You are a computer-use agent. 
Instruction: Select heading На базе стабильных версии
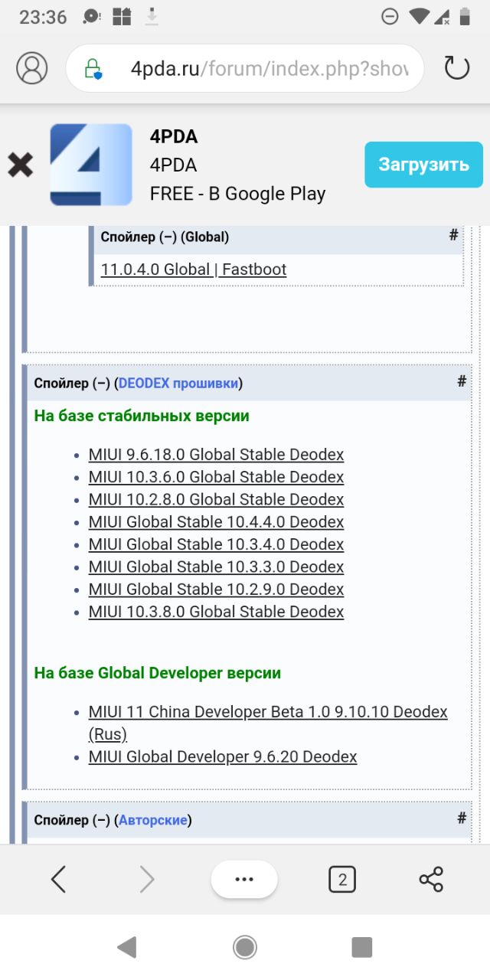tap(142, 416)
